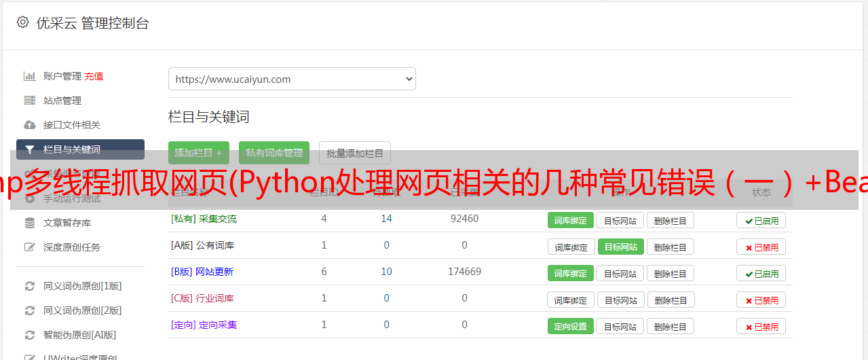Click 词库绑定 in 行业词库 row
Image resolution: width=868 pixels, height=360 pixels.
pos(571,300)
